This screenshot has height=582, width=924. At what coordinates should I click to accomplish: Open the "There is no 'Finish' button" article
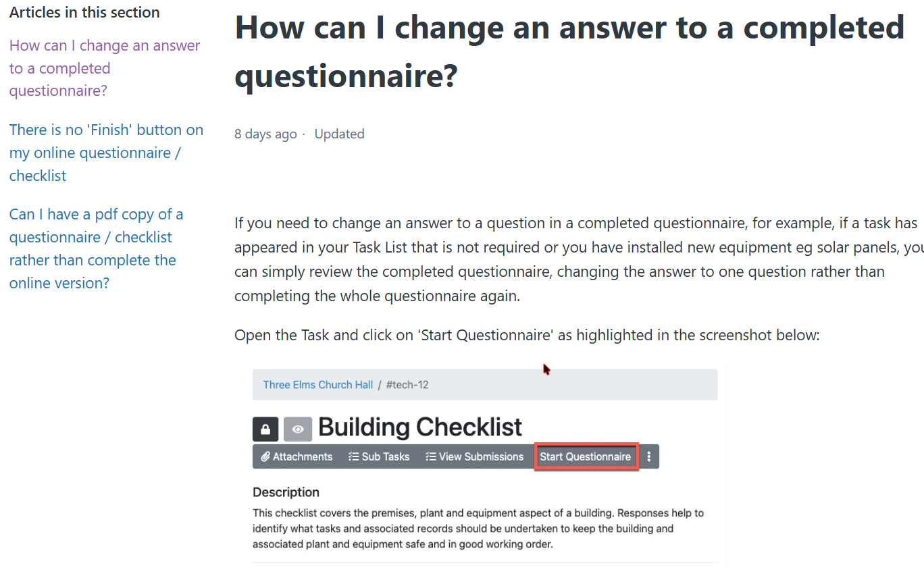(106, 153)
